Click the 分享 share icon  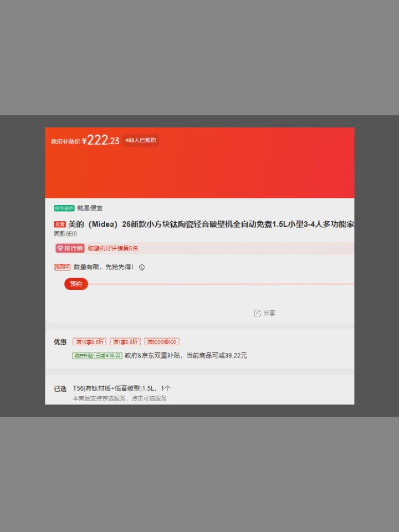[x=257, y=313]
